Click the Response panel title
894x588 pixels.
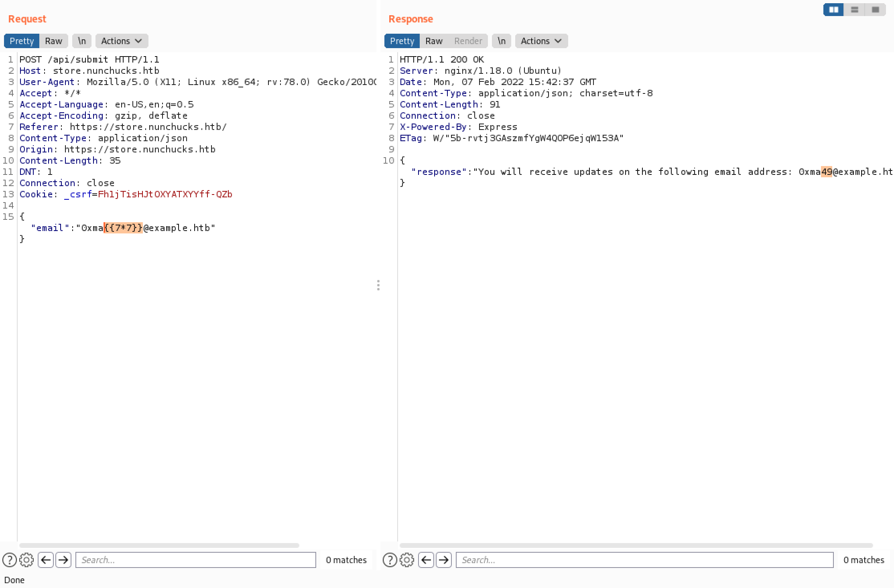click(411, 19)
